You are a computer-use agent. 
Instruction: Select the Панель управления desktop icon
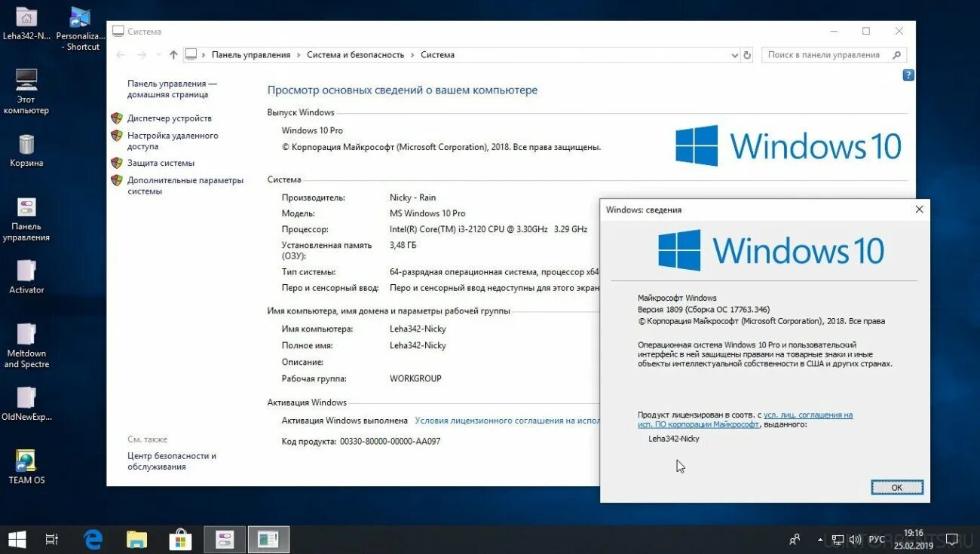(x=26, y=219)
